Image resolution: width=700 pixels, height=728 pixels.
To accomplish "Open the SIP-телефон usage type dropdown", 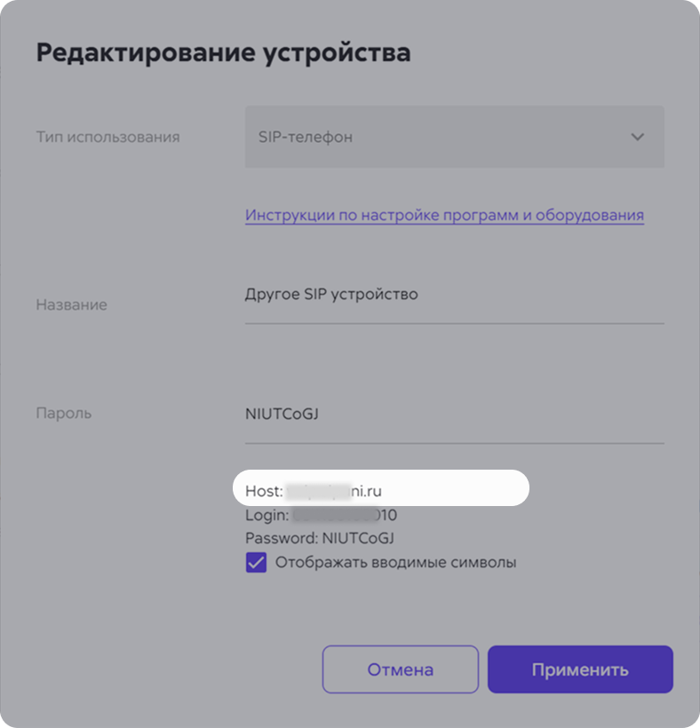I will (x=453, y=137).
